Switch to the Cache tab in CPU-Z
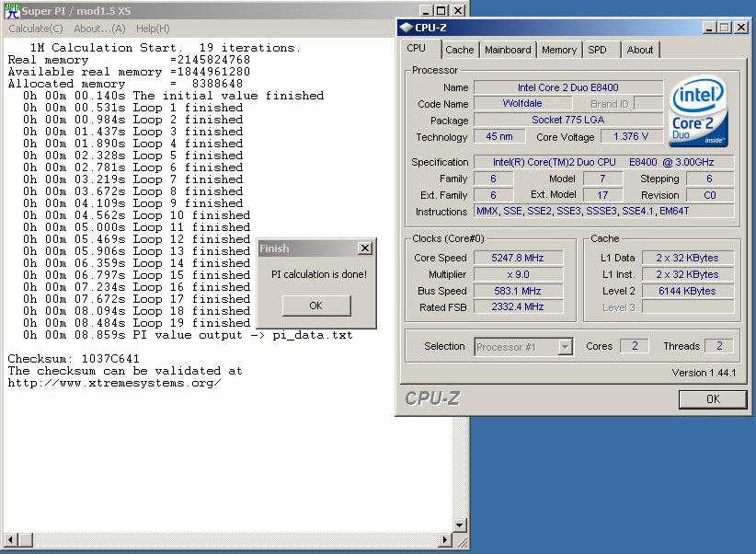This screenshot has width=756, height=554. pos(460,50)
